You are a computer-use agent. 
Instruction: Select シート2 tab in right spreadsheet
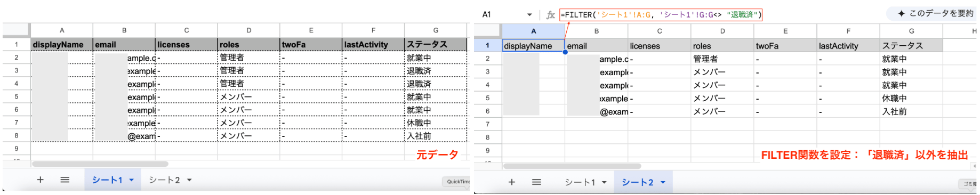click(637, 182)
